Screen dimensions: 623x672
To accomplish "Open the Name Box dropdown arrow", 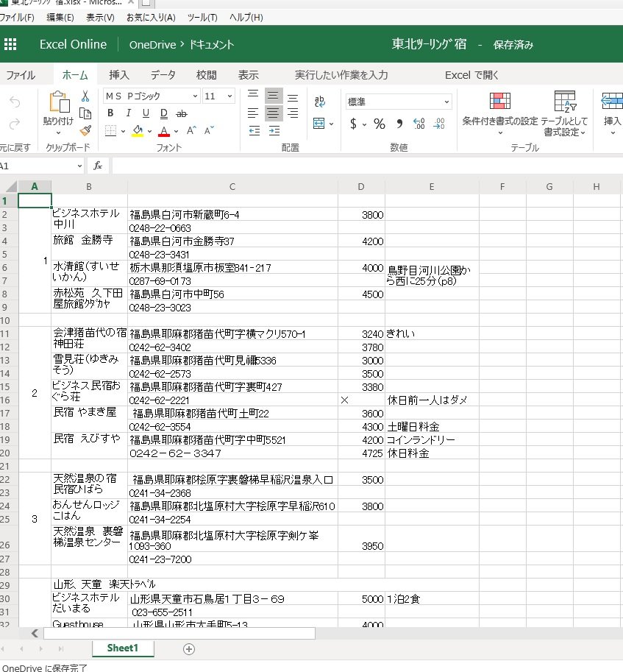I will pos(79,166).
